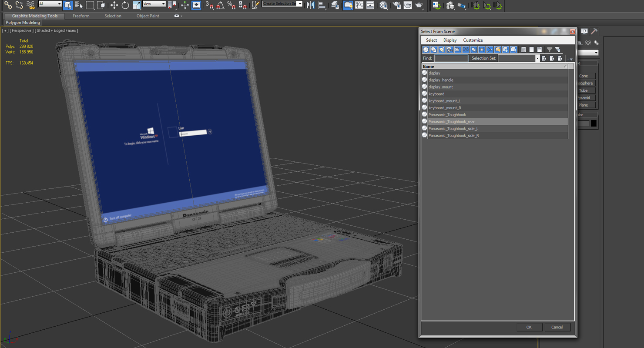644x348 pixels.
Task: Open the selection filter All dropdown
Action: coord(50,4)
